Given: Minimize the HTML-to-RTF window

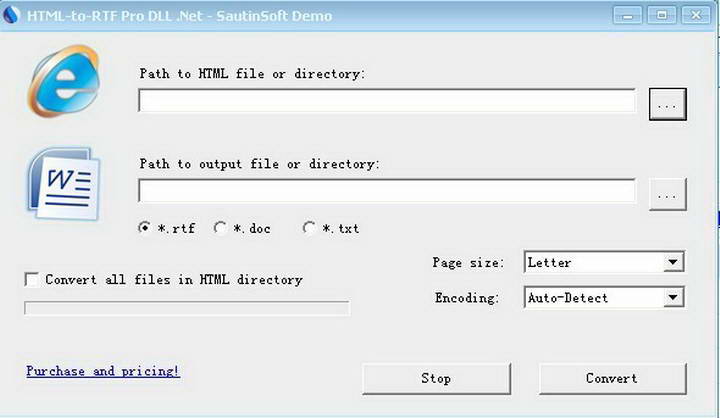Looking at the screenshot, I should 627,15.
